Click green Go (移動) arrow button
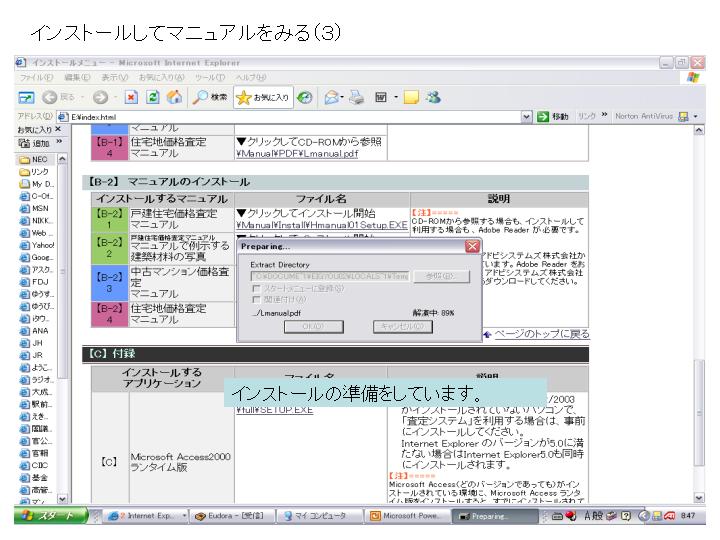720x540 pixels. pos(553,117)
